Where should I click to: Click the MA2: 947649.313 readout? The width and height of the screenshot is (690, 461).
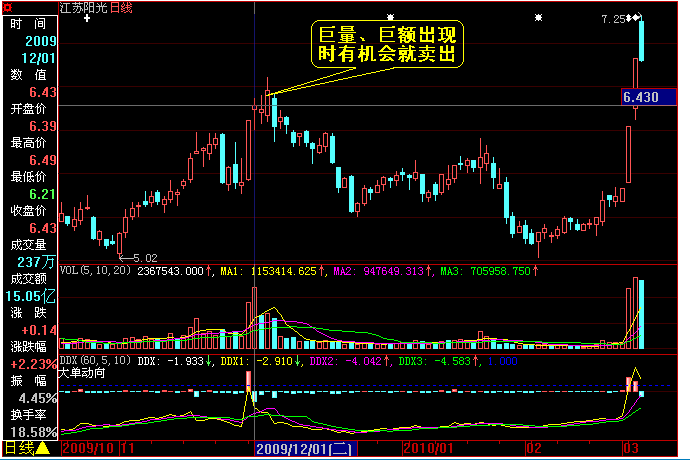[378, 271]
